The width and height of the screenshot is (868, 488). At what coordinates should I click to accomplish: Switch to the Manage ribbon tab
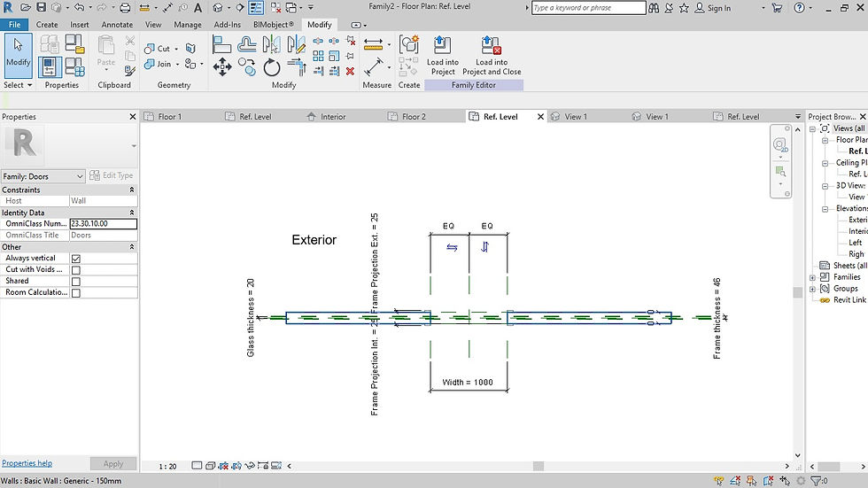(x=188, y=24)
